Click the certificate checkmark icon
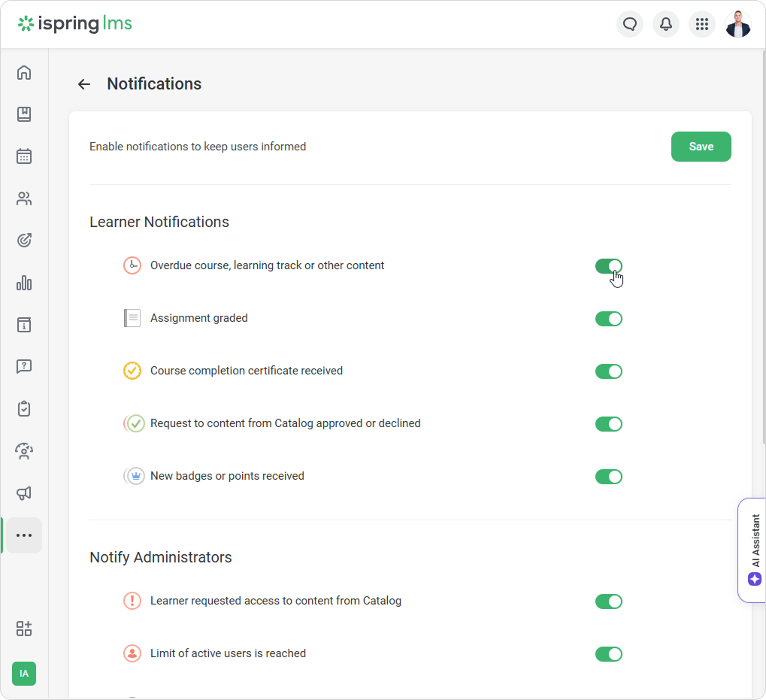Image resolution: width=766 pixels, height=700 pixels. [132, 371]
